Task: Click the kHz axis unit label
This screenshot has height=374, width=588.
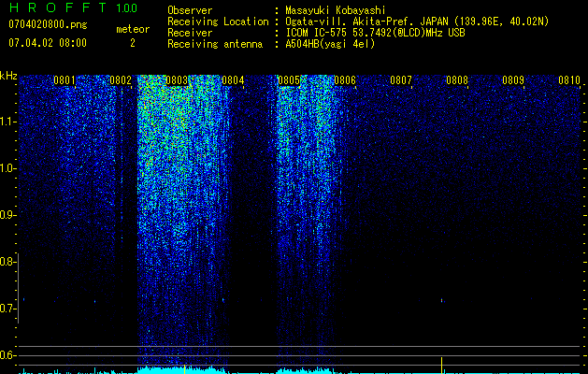Action: pos(8,76)
